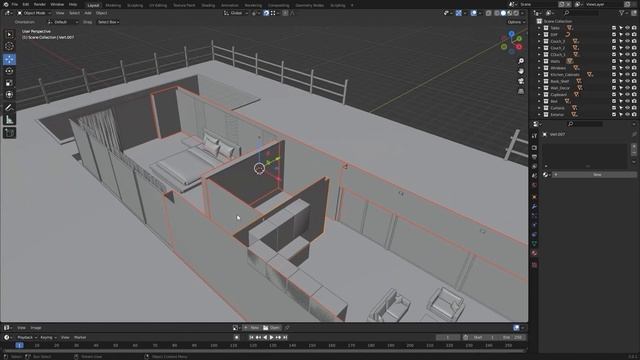The width and height of the screenshot is (640, 360).
Task: Open the Object Data green triangle tab
Action: [534, 244]
